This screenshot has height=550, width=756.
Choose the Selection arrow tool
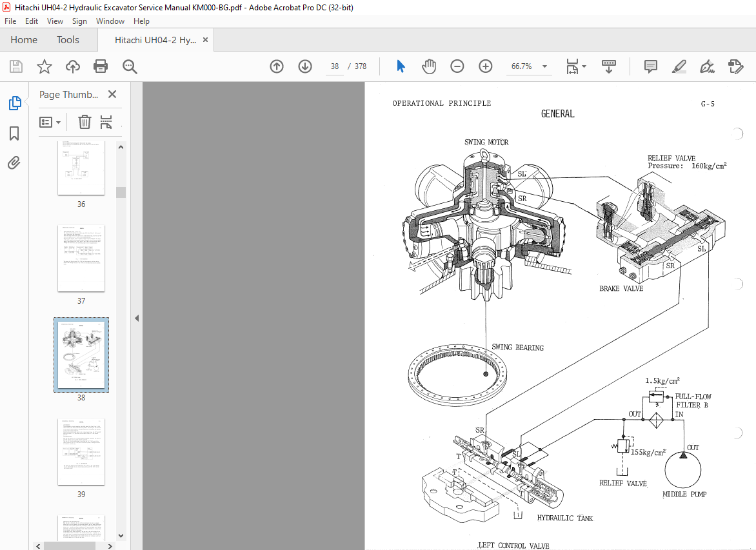[x=401, y=66]
